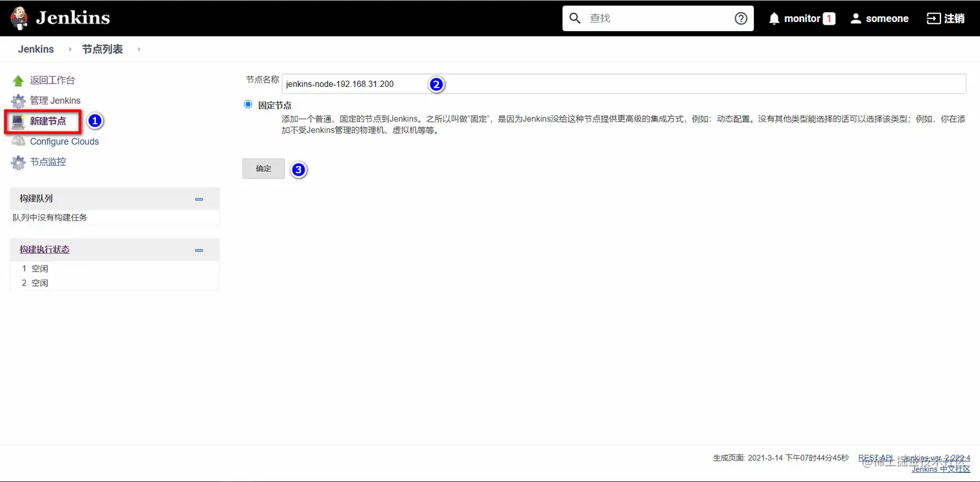Click the 确定 button
The width and height of the screenshot is (980, 482).
264,169
